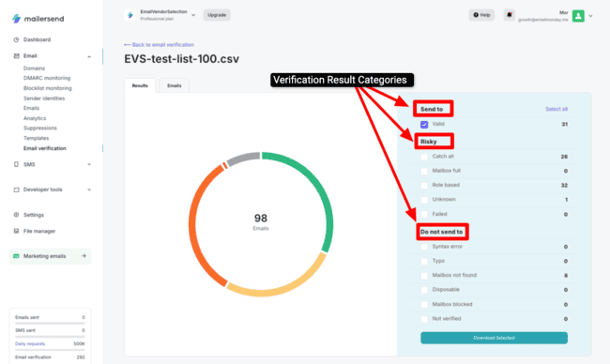Open Analytics in the sidebar

[35, 118]
